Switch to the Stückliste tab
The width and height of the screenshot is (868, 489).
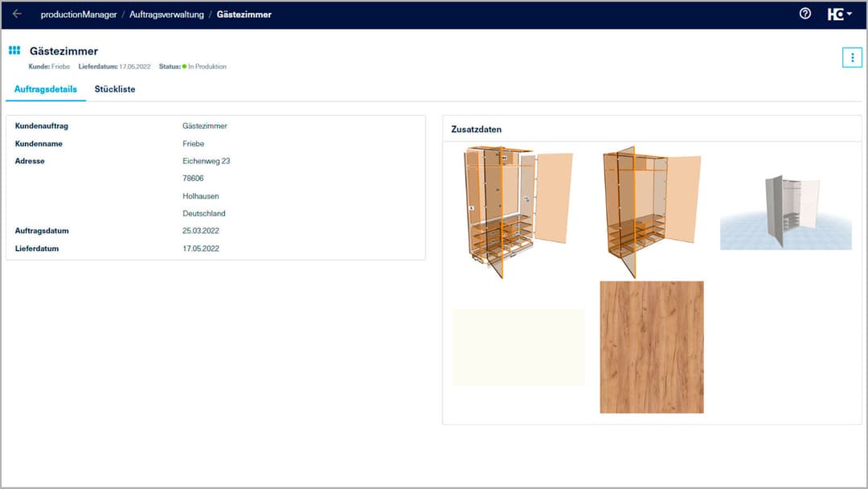[115, 89]
